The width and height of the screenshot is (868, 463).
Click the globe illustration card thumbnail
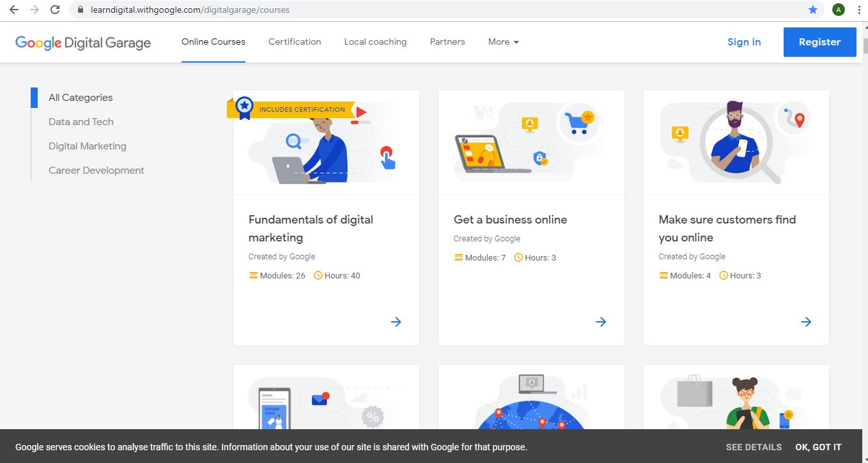pyautogui.click(x=531, y=397)
